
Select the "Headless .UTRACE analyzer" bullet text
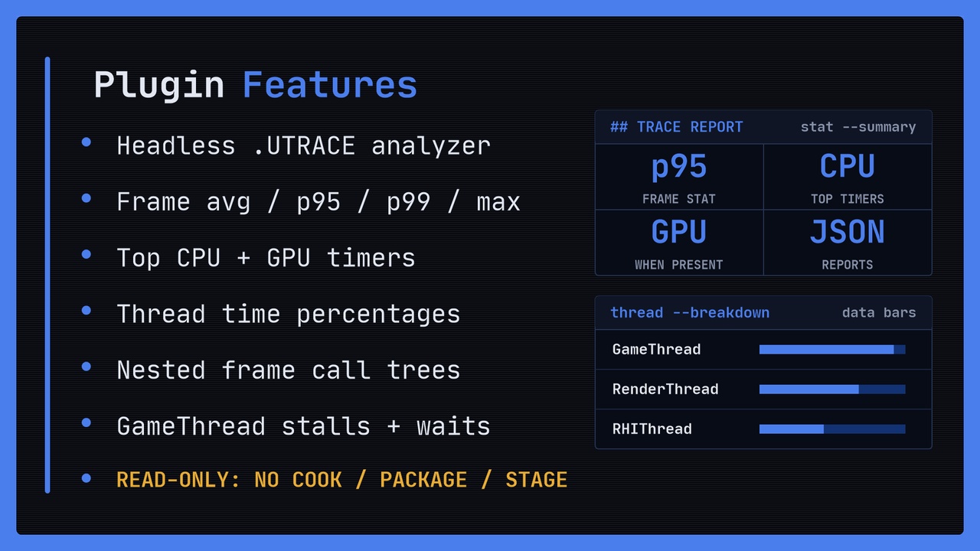[x=304, y=145]
